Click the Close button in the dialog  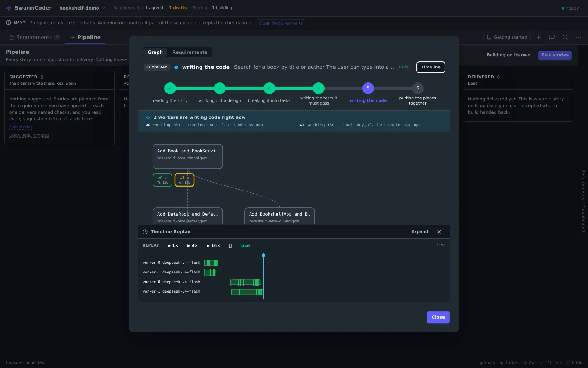[x=438, y=317]
